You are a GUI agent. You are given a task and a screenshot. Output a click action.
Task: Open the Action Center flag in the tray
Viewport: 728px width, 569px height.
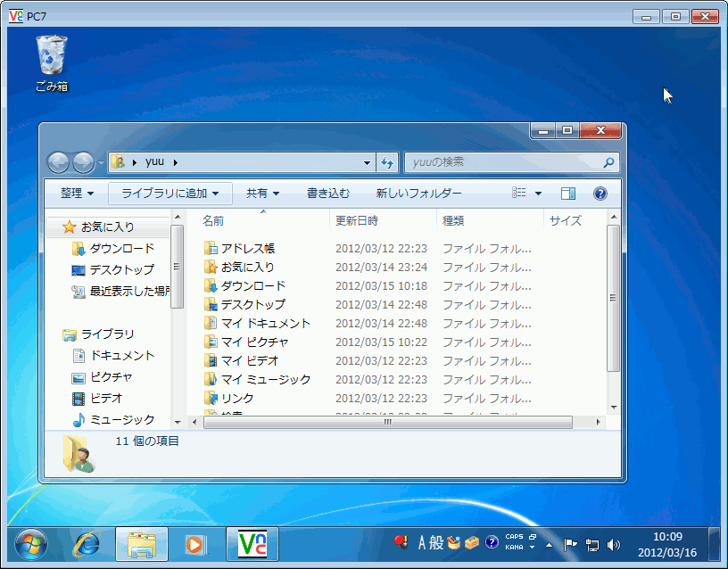point(569,543)
